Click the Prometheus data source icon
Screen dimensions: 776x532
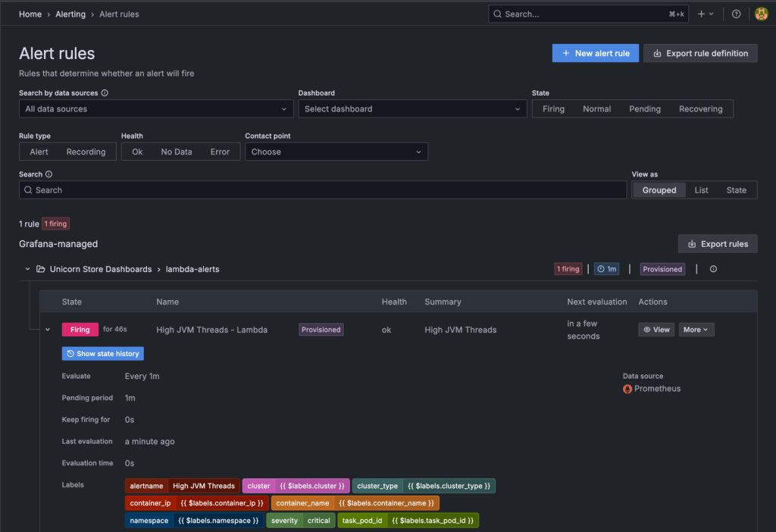[x=627, y=389]
